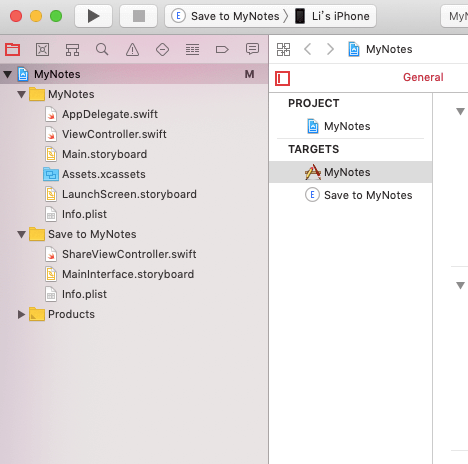Show the Symbol navigator
The height and width of the screenshot is (464, 468).
(x=72, y=50)
